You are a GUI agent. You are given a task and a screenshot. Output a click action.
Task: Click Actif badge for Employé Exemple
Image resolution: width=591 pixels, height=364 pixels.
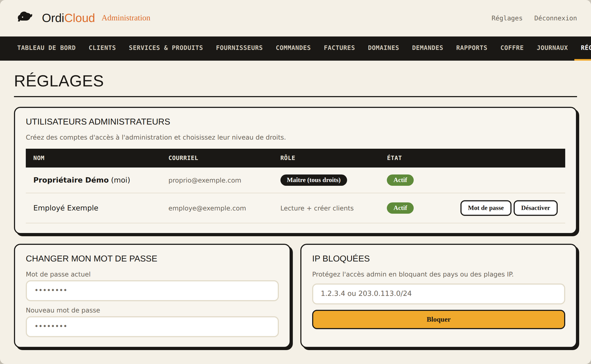click(x=400, y=208)
